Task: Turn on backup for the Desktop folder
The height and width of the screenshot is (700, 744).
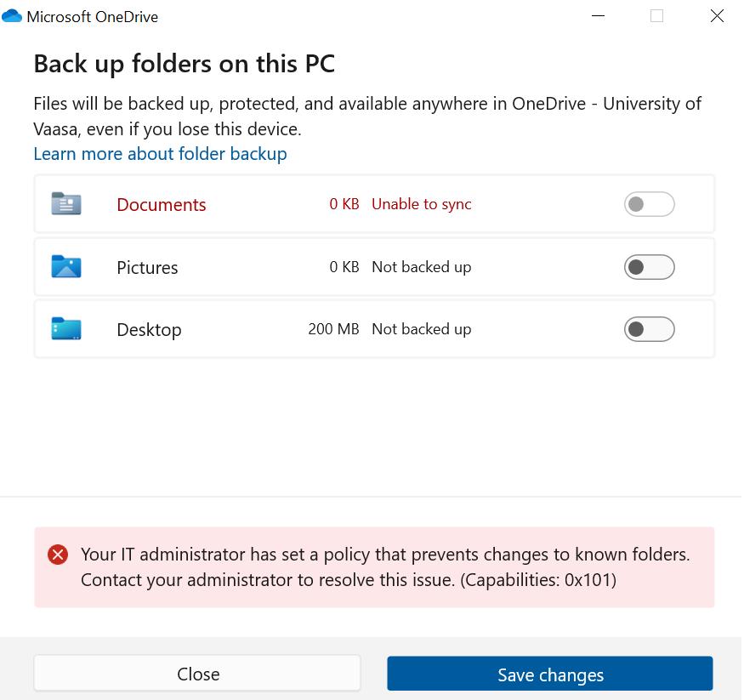Action: 649,329
